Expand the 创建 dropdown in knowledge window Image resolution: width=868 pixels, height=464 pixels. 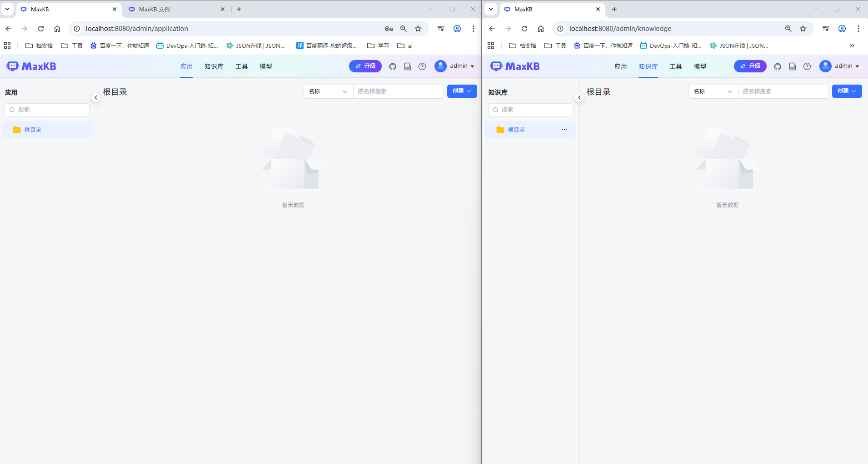tap(847, 91)
